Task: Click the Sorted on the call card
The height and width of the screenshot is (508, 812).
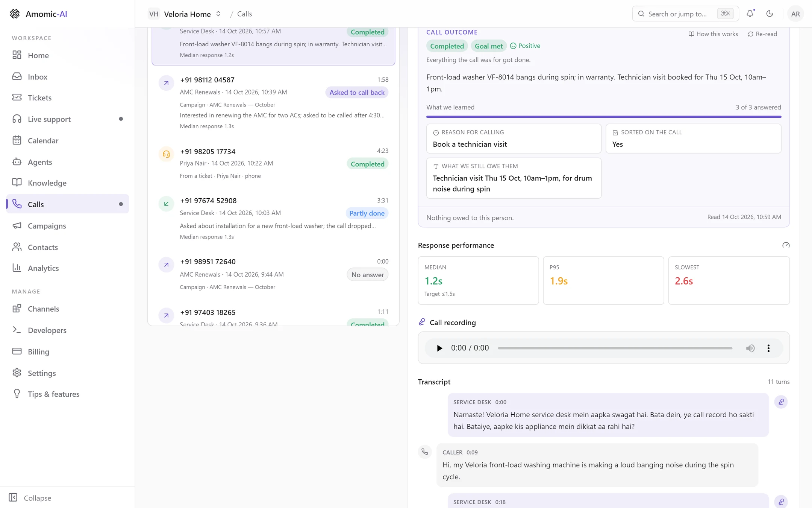Action: [693, 138]
